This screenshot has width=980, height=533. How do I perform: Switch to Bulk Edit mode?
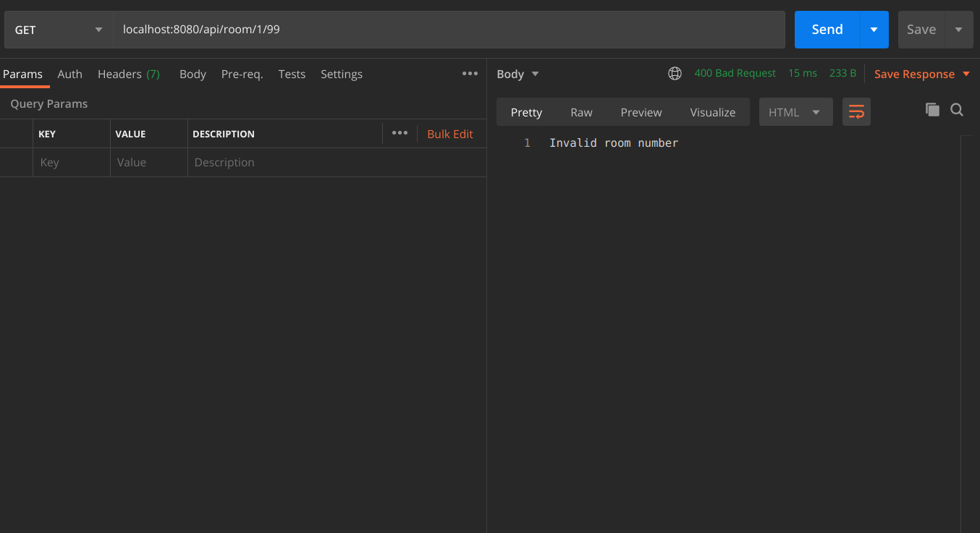[450, 134]
